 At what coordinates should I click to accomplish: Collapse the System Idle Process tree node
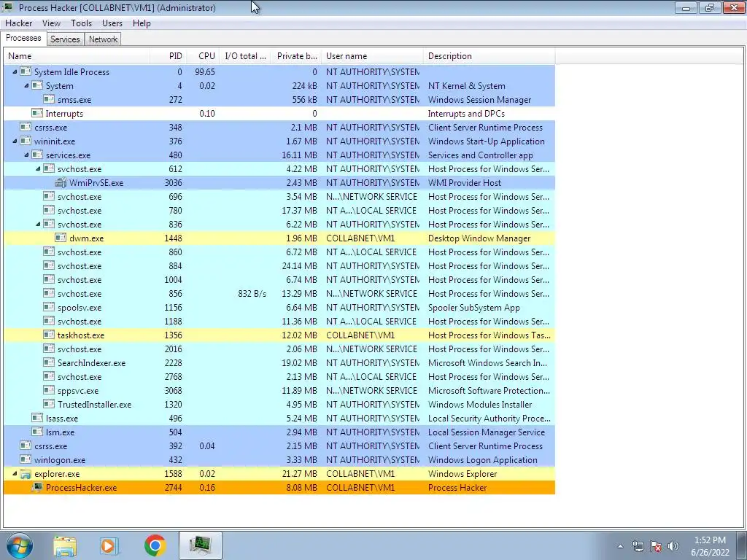[15, 72]
